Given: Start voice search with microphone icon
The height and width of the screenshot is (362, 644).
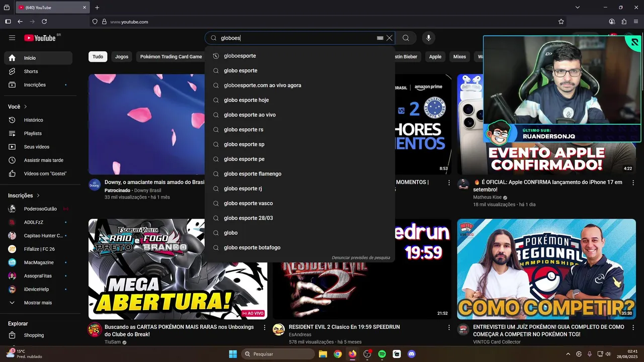Looking at the screenshot, I should point(429,38).
